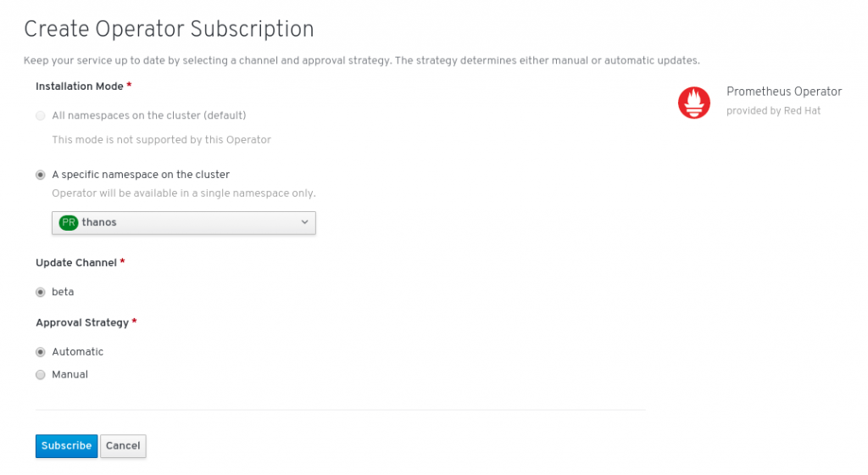Viewport: 868px width, 475px height.
Task: Expand the namespace dropdown chevron arrow
Action: coord(305,222)
